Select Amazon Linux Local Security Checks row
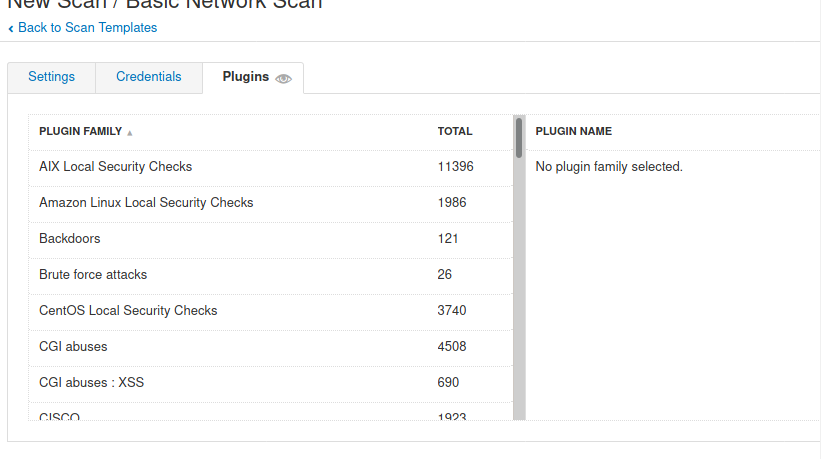 [x=271, y=203]
